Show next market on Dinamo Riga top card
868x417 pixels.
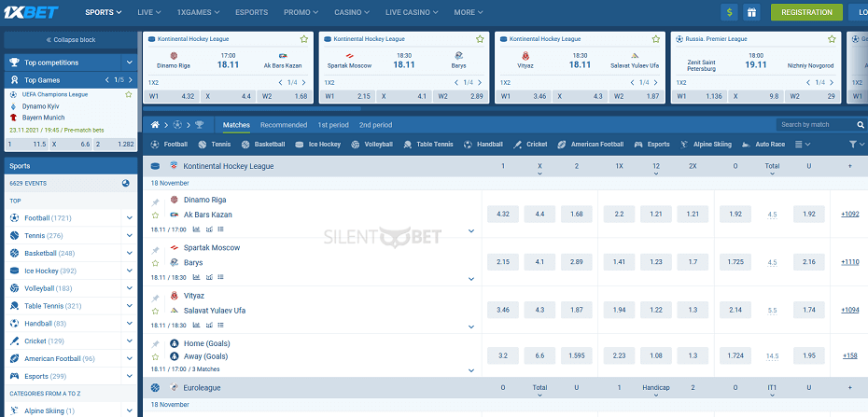pyautogui.click(x=304, y=83)
